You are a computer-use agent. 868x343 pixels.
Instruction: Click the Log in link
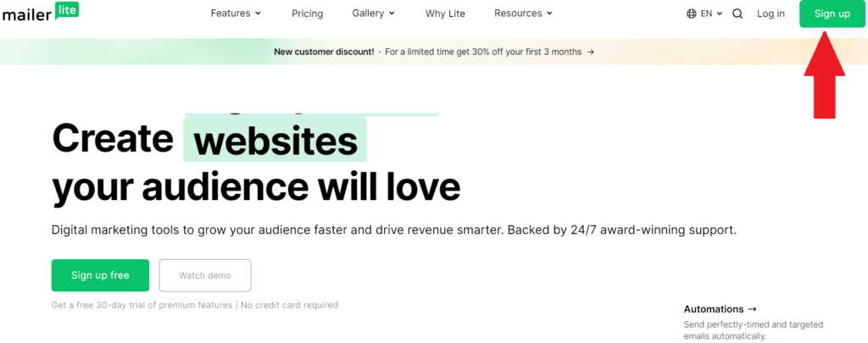click(x=771, y=14)
